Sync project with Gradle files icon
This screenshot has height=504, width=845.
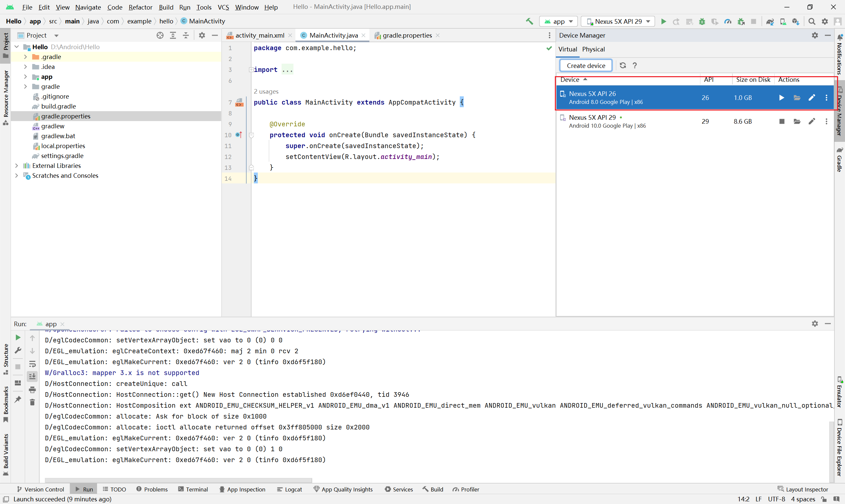pos(770,21)
